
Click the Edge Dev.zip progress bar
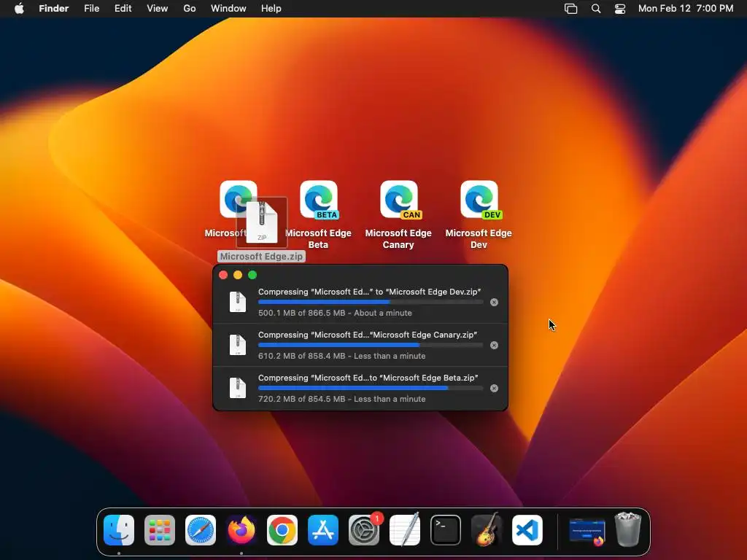point(371,302)
